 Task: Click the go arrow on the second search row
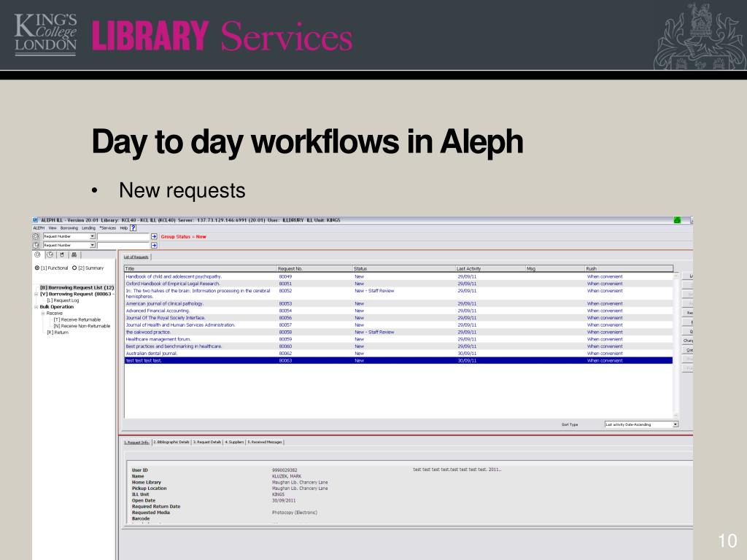pyautogui.click(x=154, y=245)
